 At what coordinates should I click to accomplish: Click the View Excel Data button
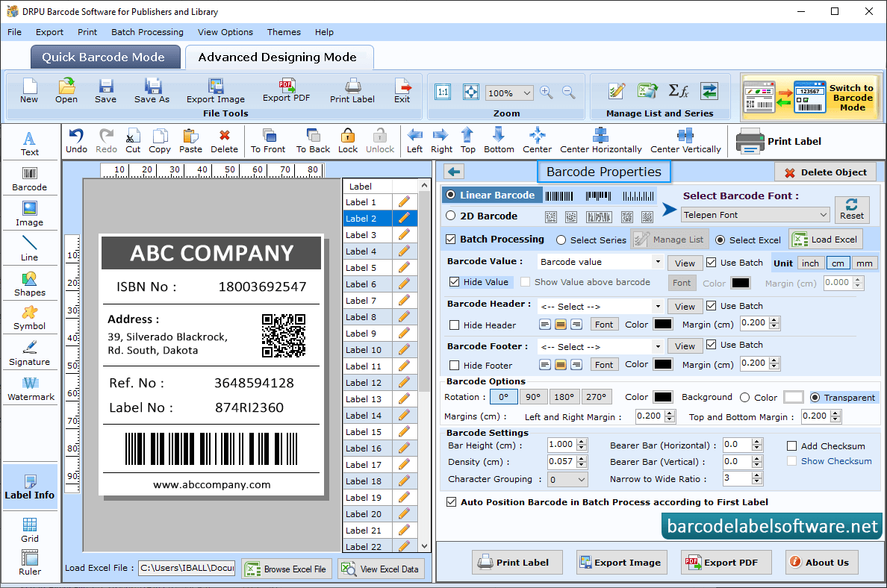tap(382, 569)
